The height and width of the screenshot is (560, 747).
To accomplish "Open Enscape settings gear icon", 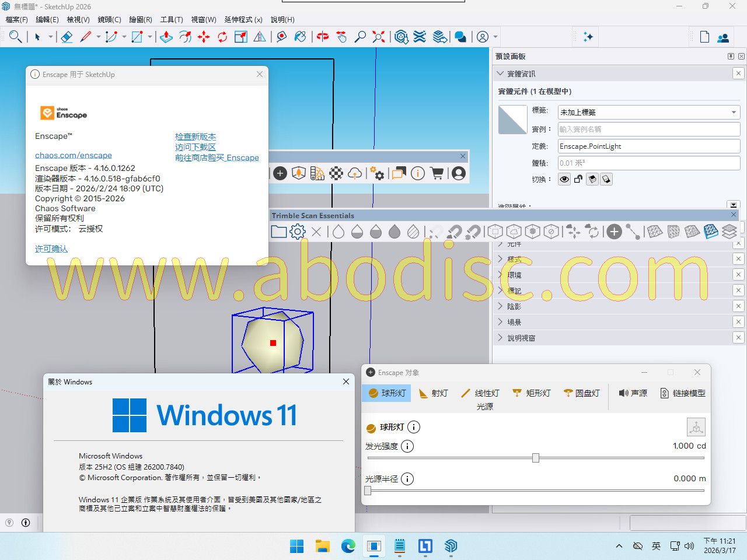I will (377, 173).
